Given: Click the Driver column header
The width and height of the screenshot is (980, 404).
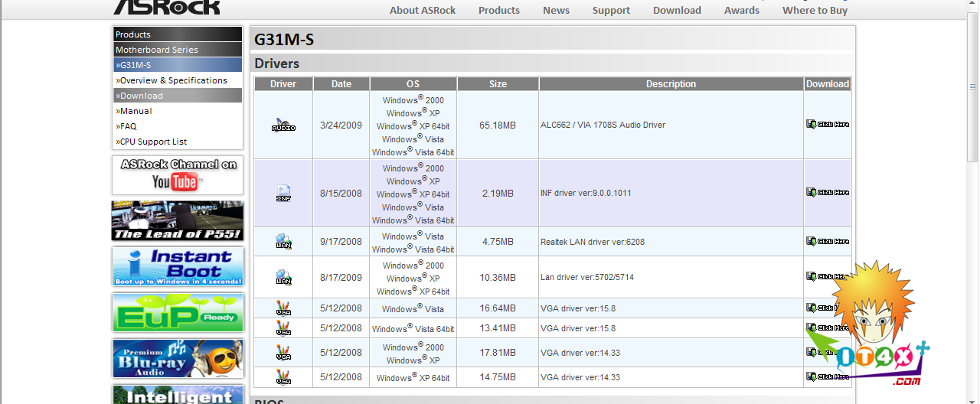Looking at the screenshot, I should tap(283, 84).
